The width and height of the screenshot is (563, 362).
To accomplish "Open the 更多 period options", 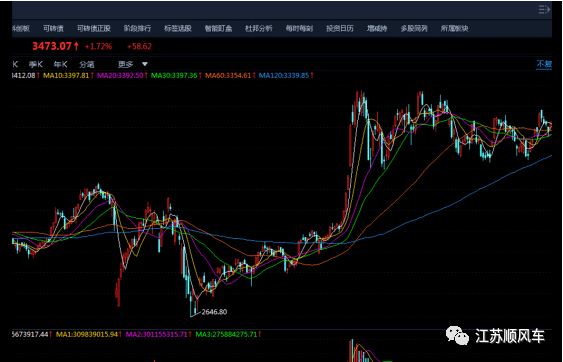I will [125, 64].
